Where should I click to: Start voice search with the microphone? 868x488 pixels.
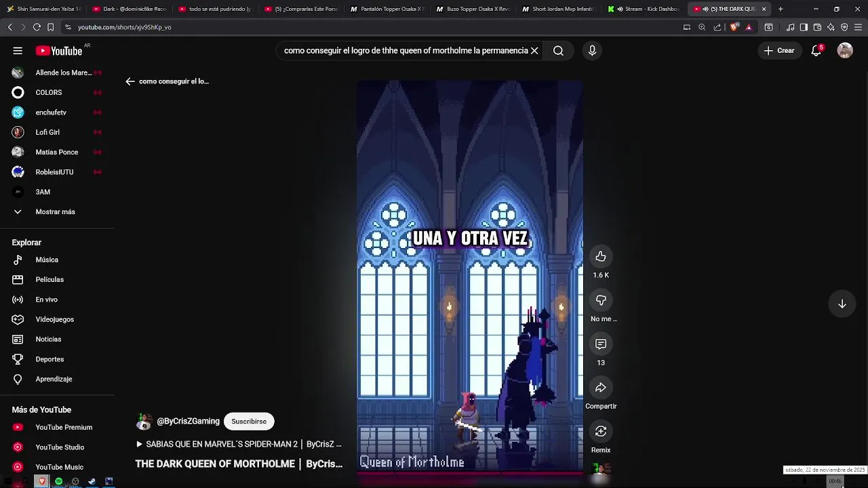tap(592, 51)
